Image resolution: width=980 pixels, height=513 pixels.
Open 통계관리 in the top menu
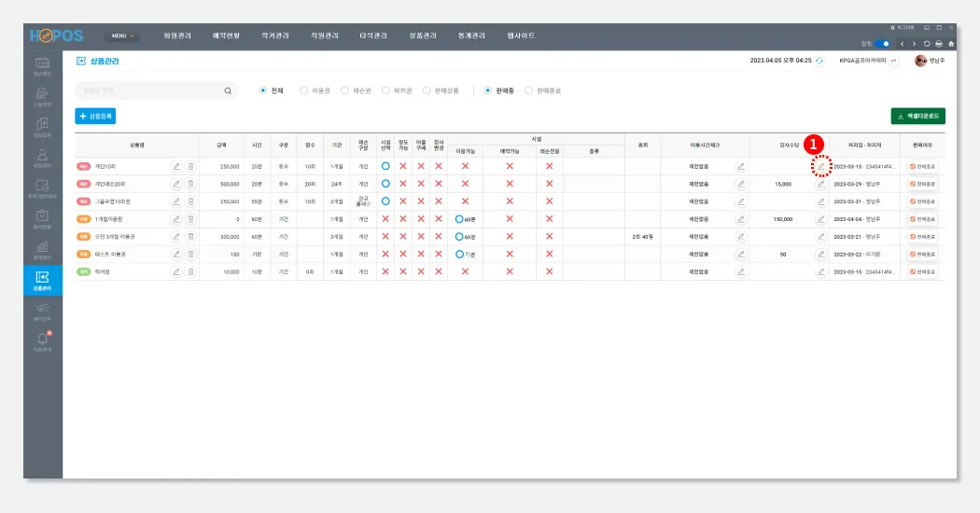(x=471, y=35)
